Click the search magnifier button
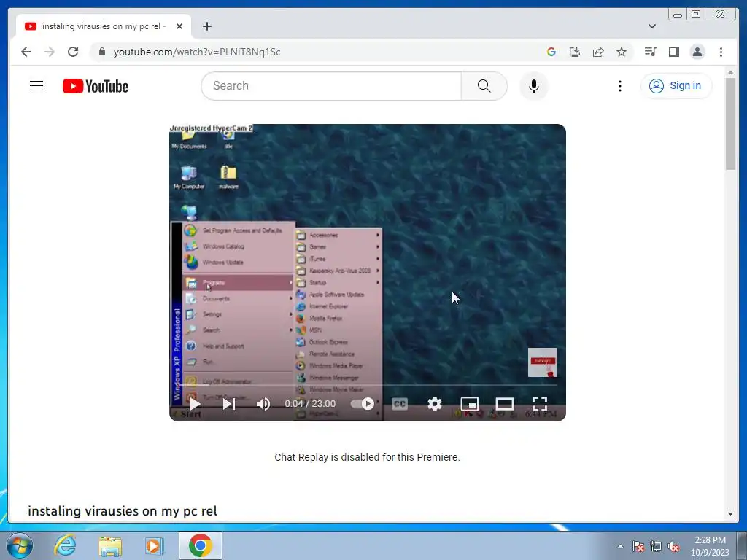The height and width of the screenshot is (560, 747). (484, 86)
